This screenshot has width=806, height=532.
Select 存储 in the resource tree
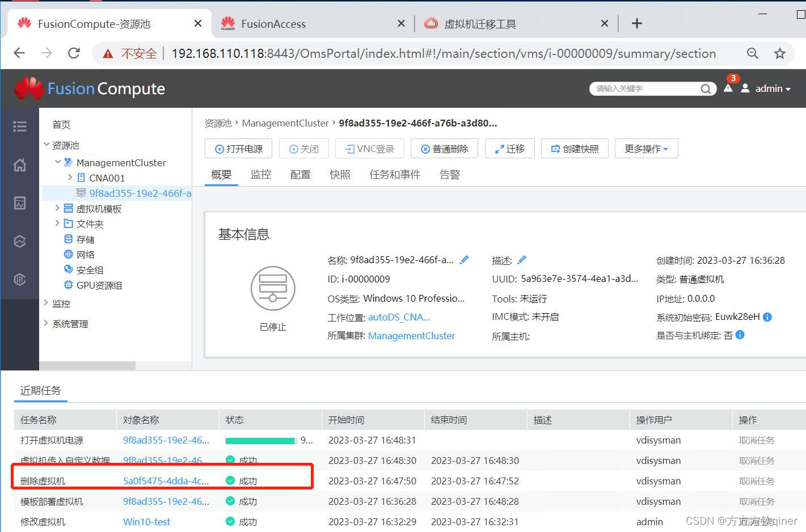(85, 239)
